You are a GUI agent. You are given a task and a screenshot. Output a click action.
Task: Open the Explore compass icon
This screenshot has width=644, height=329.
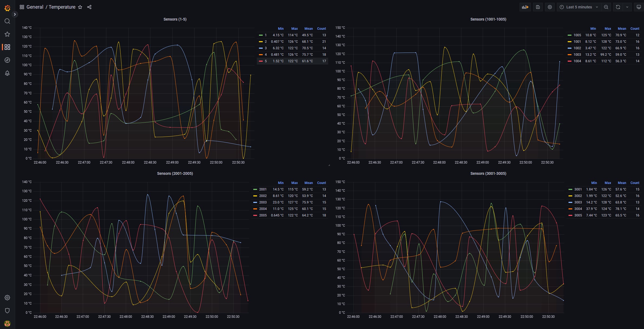(x=7, y=60)
